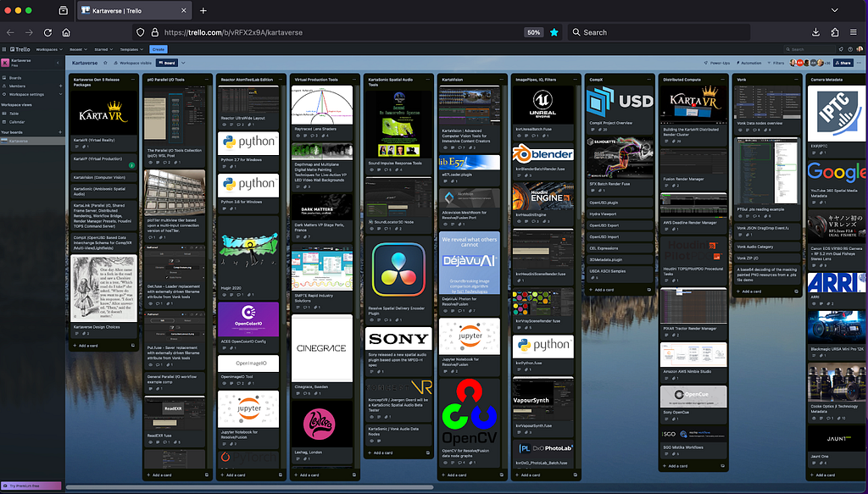Click the shield tracking protection icon
Screen dimensions: 868x494
(x=140, y=33)
